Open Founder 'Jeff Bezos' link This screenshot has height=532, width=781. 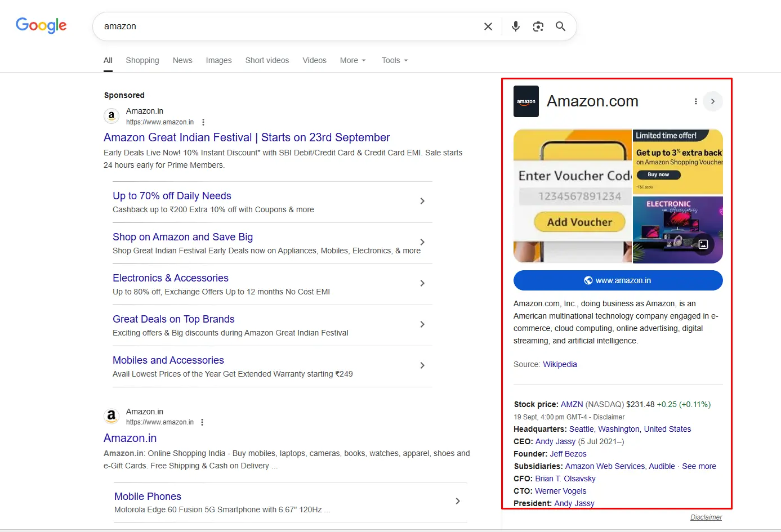click(568, 454)
